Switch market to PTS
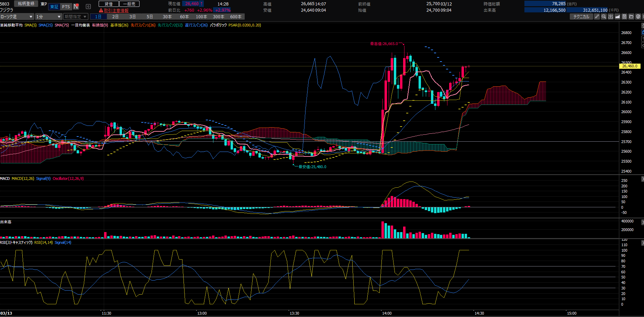 coord(66,7)
